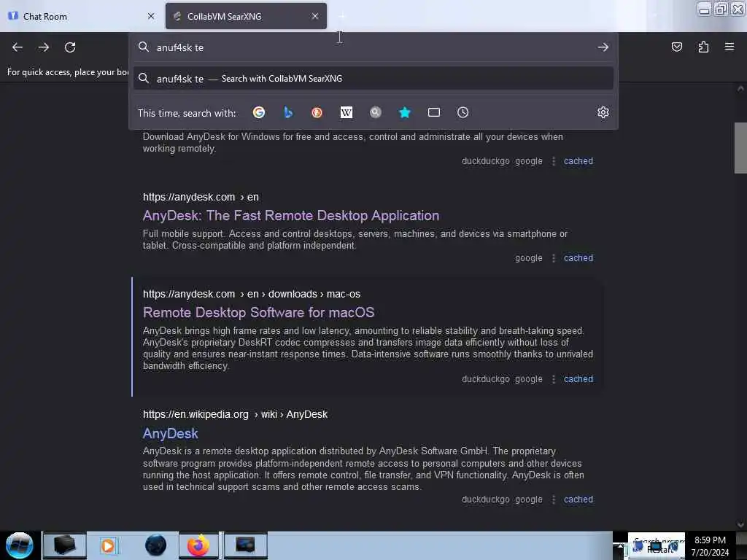747x560 pixels.
Task: Click https://anydesk.com › en URL text
Action: point(201,197)
